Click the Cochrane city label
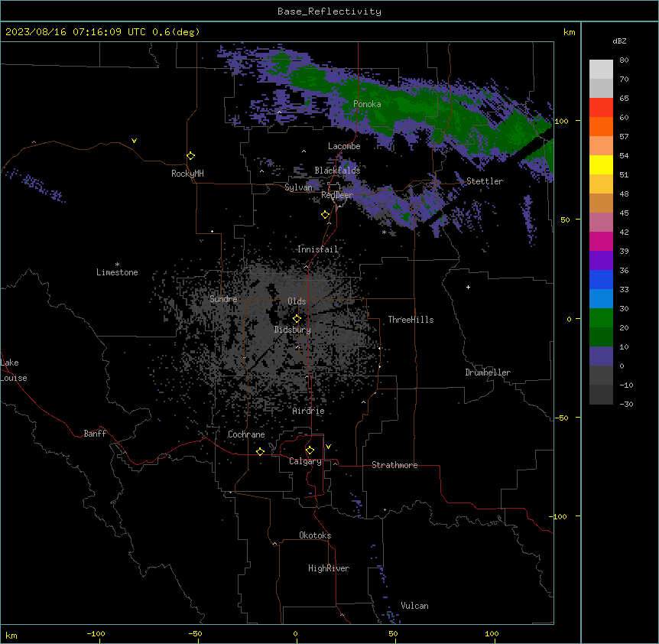659x644 pixels. (x=246, y=434)
